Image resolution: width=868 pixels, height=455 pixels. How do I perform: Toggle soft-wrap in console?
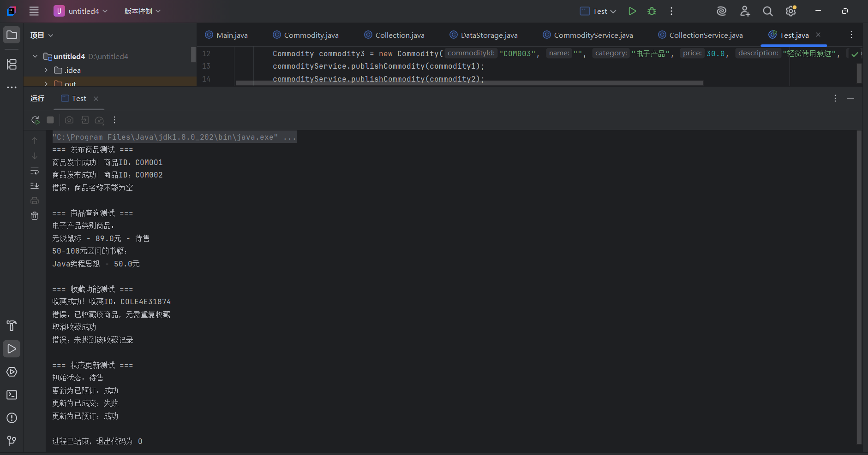click(x=35, y=171)
